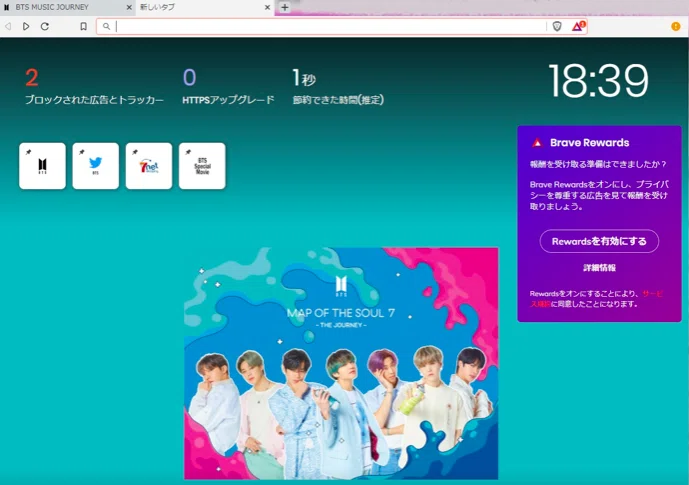This screenshot has width=689, height=485.
Task: Click the blocked ads and trackers count 2
Action: coord(32,78)
